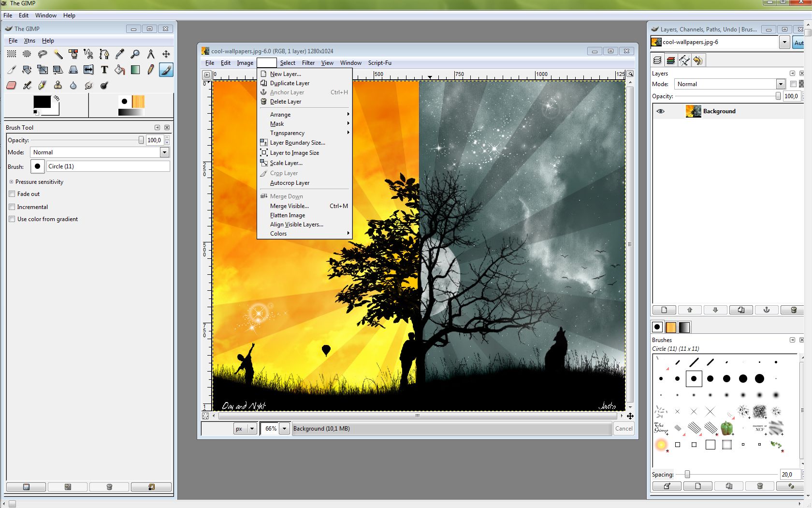Expand the Arrange submenu
This screenshot has width=812, height=508.
(x=304, y=115)
